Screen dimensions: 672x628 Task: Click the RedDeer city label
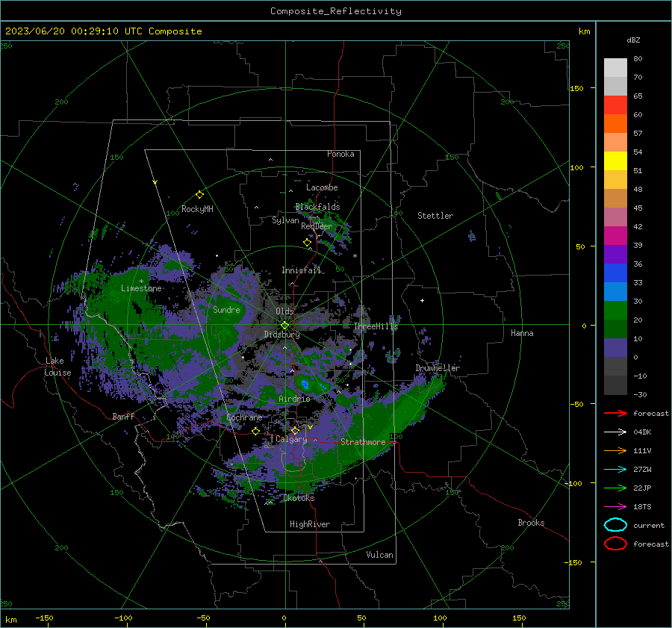click(x=317, y=226)
